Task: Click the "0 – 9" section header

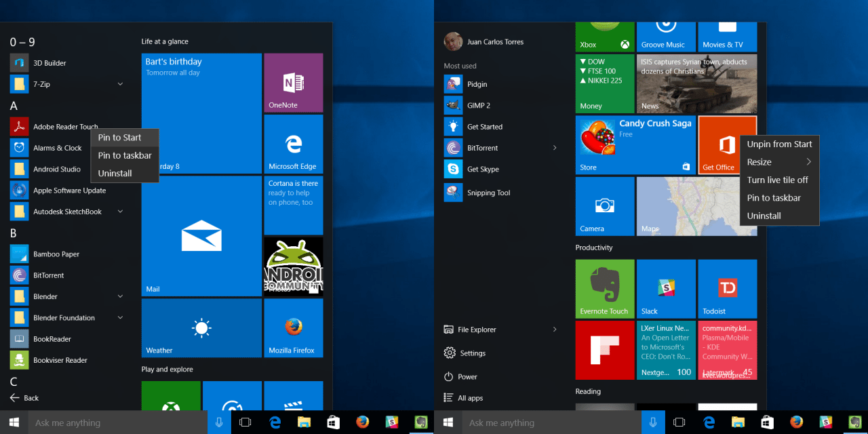Action: click(22, 42)
